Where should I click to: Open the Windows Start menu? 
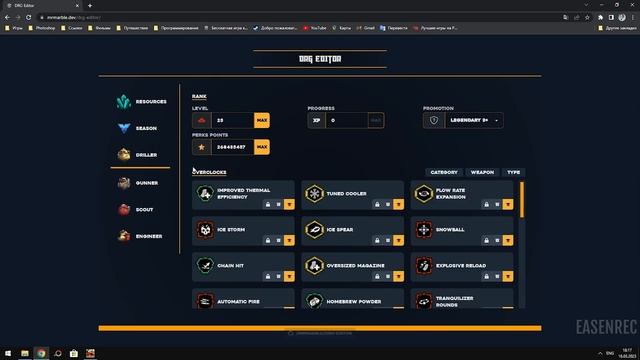(x=8, y=353)
